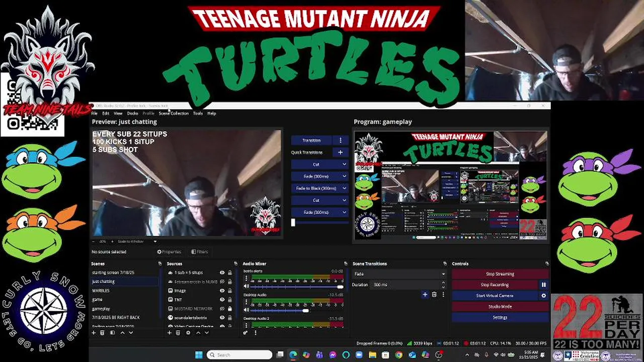Open the Docks menu
This screenshot has width=644, height=362.
[133, 114]
